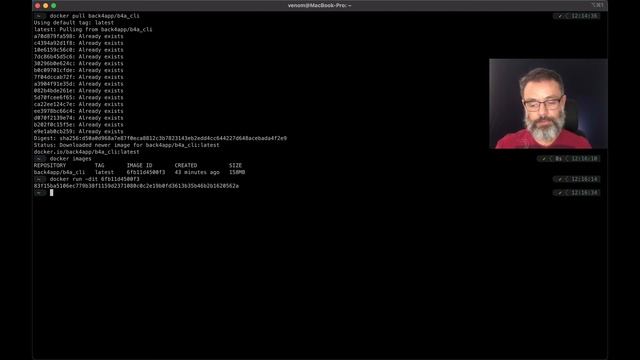This screenshot has height=360, width=640.
Task: Click layer 7dc86b45d5c6 Already exists line
Action: coord(78,57)
